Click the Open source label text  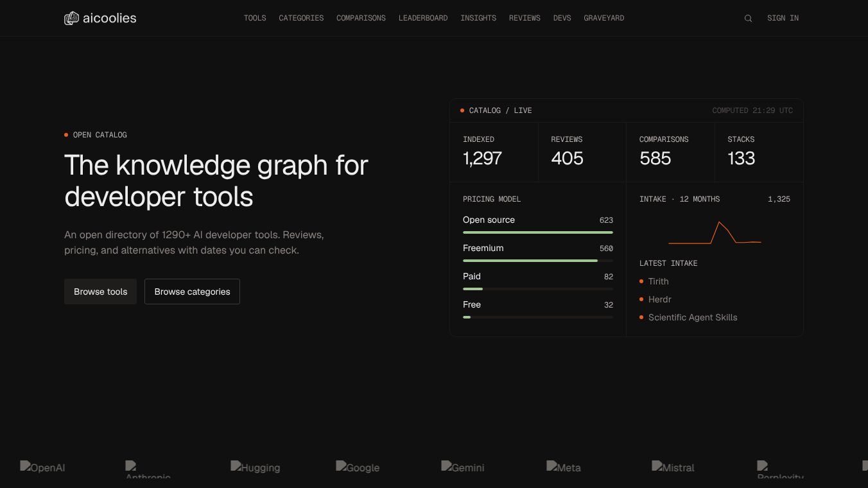coord(489,220)
